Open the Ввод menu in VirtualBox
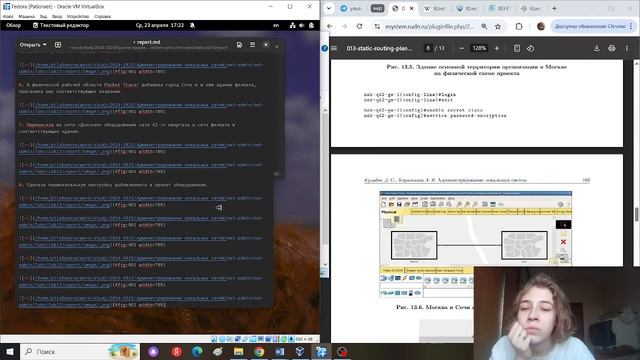The image size is (640, 360). point(57,16)
